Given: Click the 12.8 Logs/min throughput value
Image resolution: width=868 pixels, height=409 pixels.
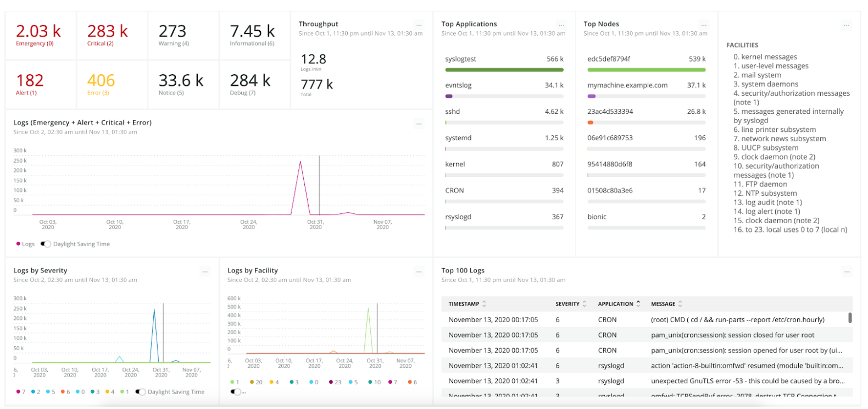Looking at the screenshot, I should coord(314,59).
